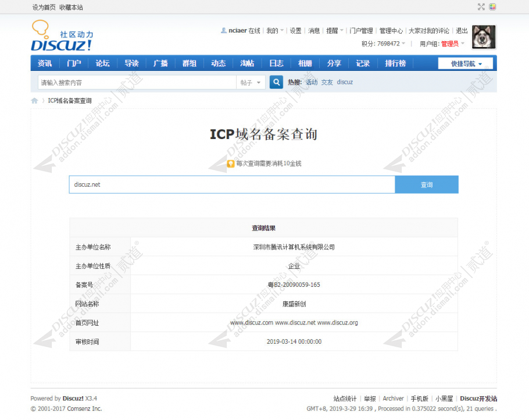This screenshot has height=420, width=529.
Task: Select the 企业 unit type cell
Action: [294, 266]
